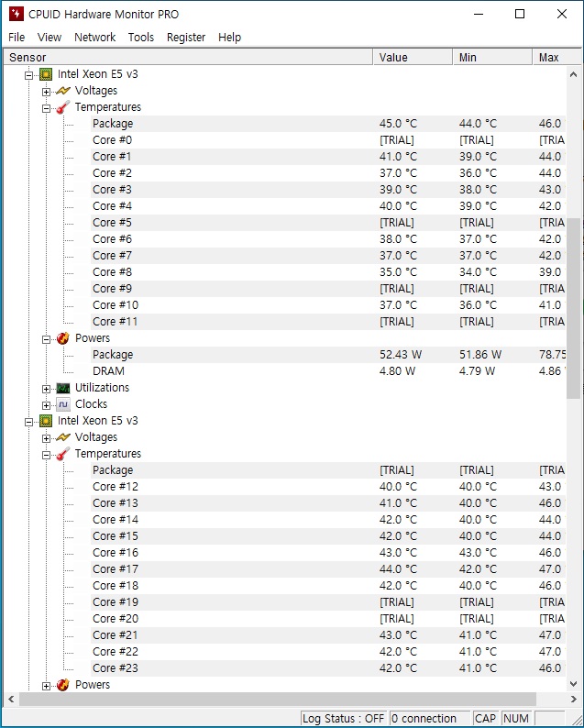Click the Clocks waveform icon
The height and width of the screenshot is (728, 584).
tap(63, 404)
